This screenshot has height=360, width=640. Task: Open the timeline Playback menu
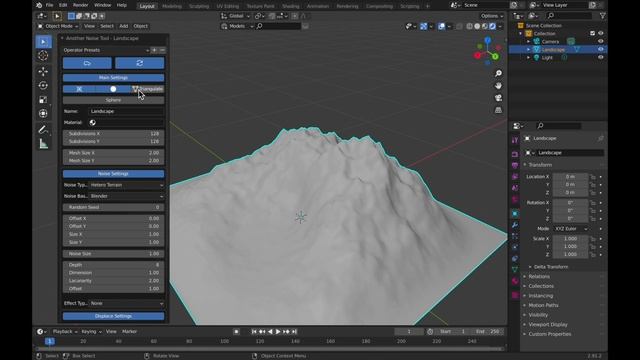tap(64, 331)
